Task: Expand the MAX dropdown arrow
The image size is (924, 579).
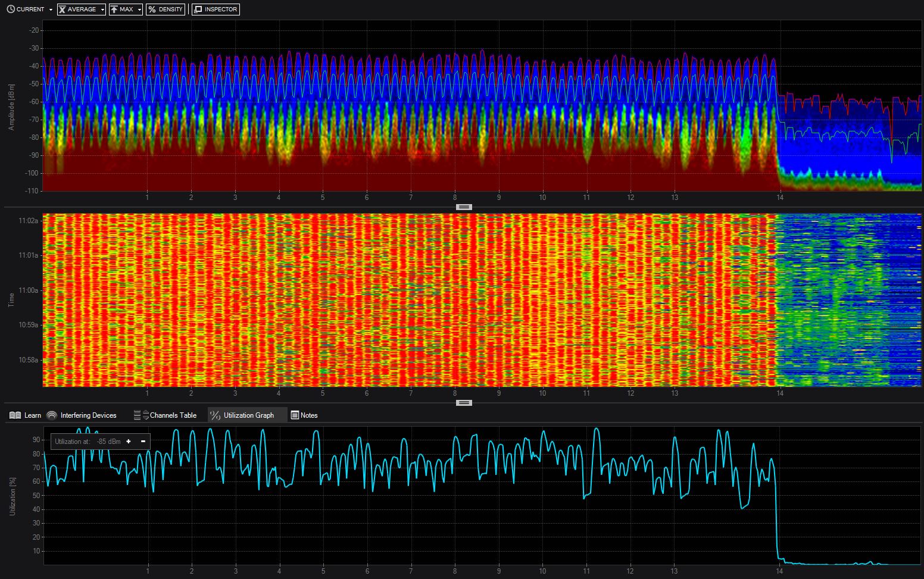Action: tap(139, 10)
